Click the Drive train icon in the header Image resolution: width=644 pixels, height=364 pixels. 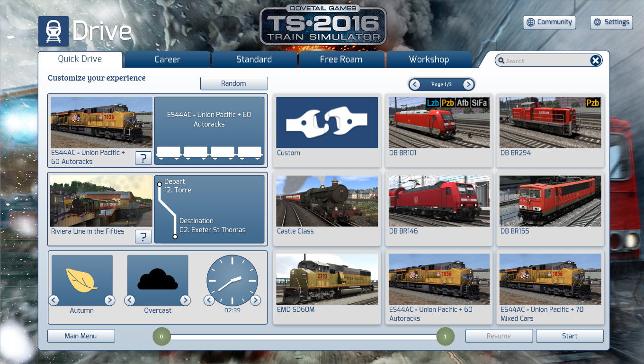pos(54,31)
